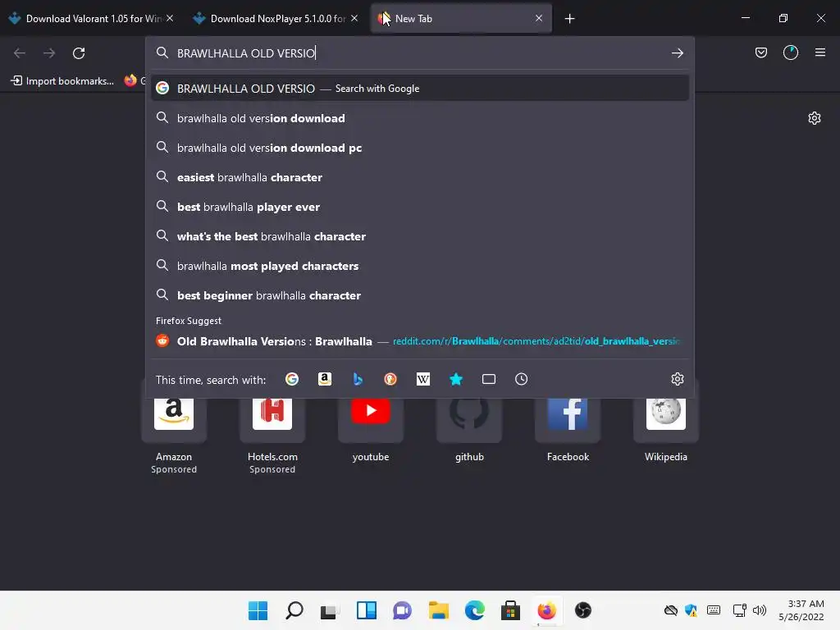The width and height of the screenshot is (840, 630).
Task: Select the New Tab tab
Action: 461,19
